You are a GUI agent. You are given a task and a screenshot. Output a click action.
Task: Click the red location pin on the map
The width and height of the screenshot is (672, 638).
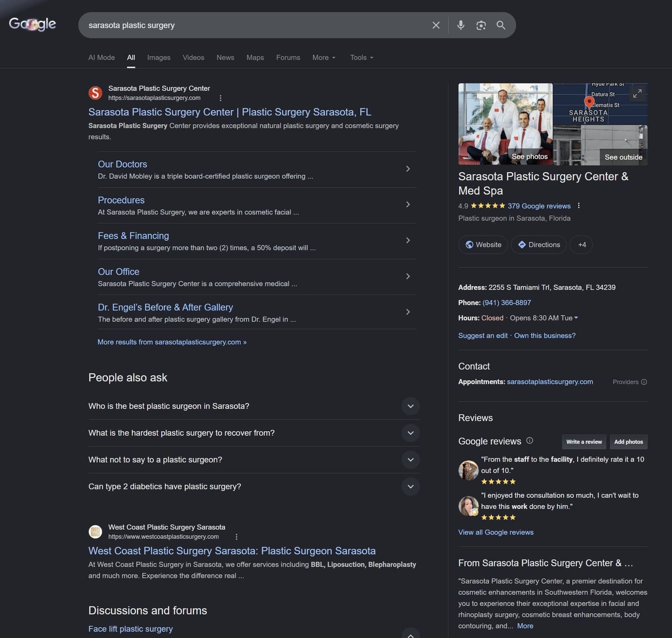[x=589, y=102]
